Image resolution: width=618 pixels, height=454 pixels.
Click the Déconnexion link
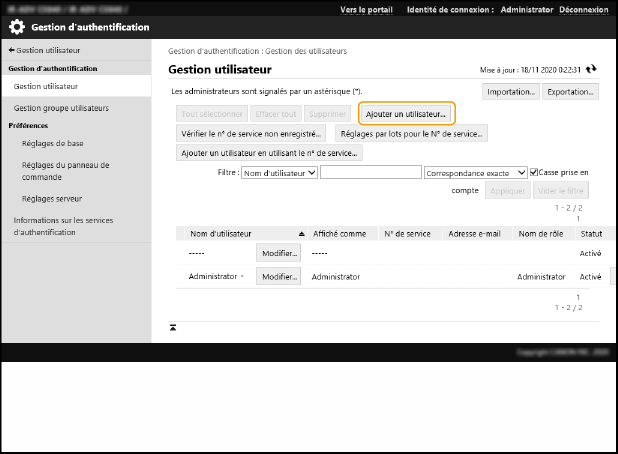pyautogui.click(x=583, y=8)
